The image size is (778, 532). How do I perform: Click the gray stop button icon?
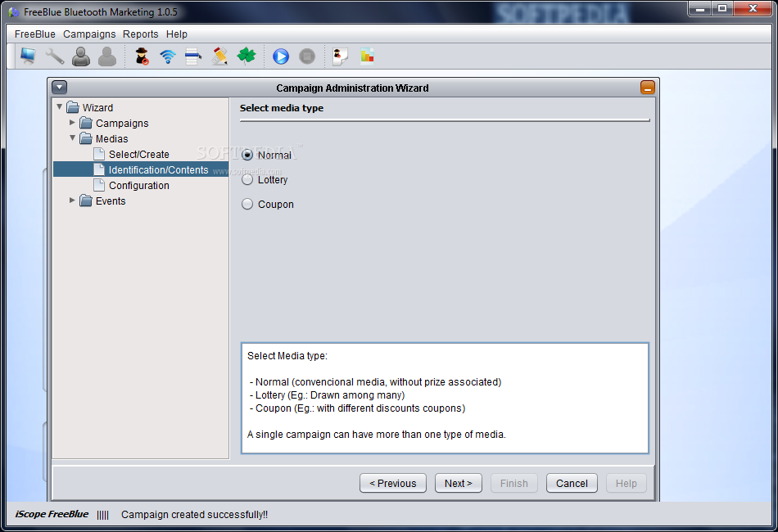(x=307, y=56)
